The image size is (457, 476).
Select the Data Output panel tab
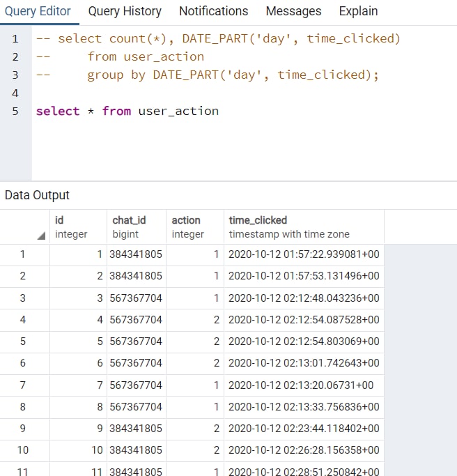(x=37, y=195)
